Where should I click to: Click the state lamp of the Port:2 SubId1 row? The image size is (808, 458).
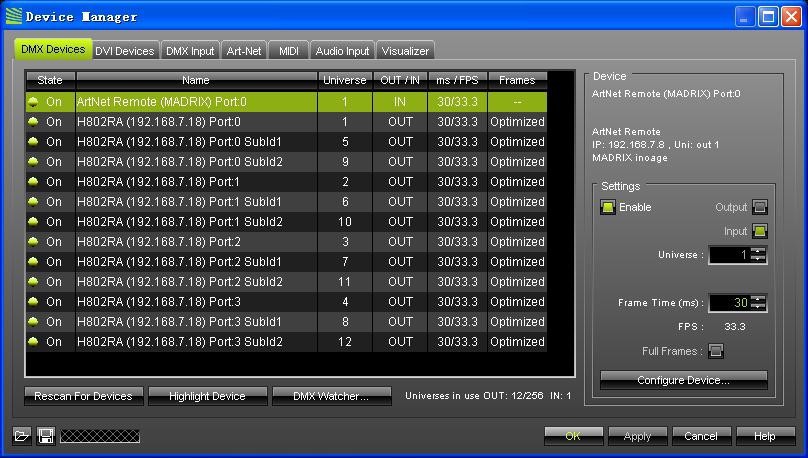tap(33, 262)
